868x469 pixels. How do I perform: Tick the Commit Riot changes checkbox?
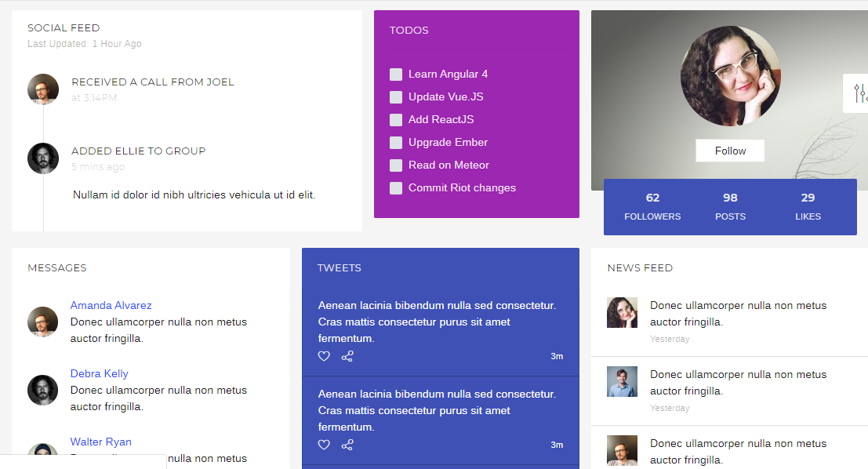point(396,188)
